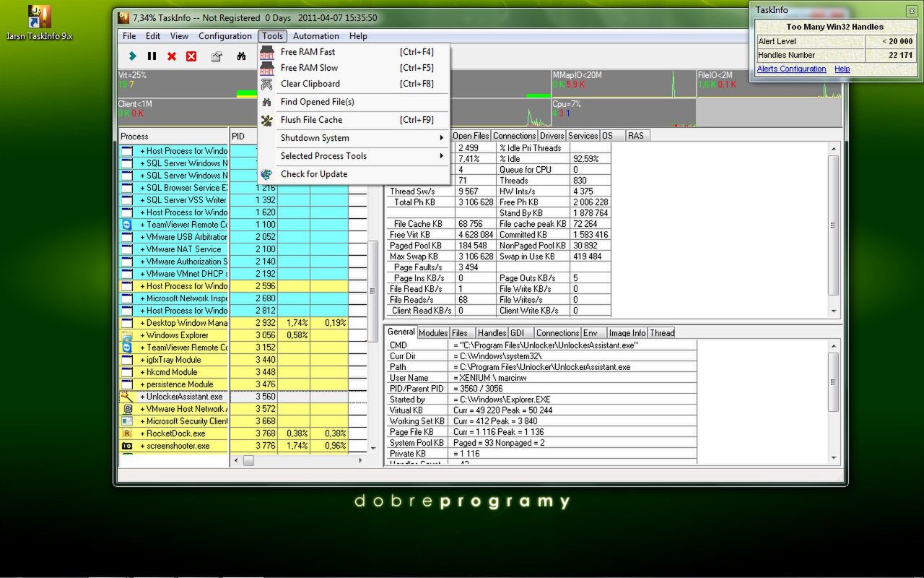Click the green arrow toolbar icon
This screenshot has width=924, height=578.
click(132, 56)
